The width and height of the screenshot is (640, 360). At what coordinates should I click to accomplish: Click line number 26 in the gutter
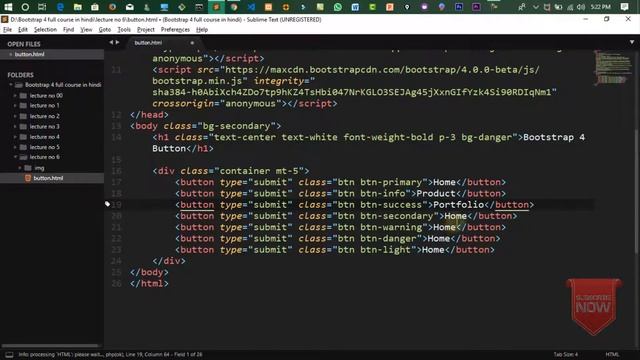coord(117,283)
